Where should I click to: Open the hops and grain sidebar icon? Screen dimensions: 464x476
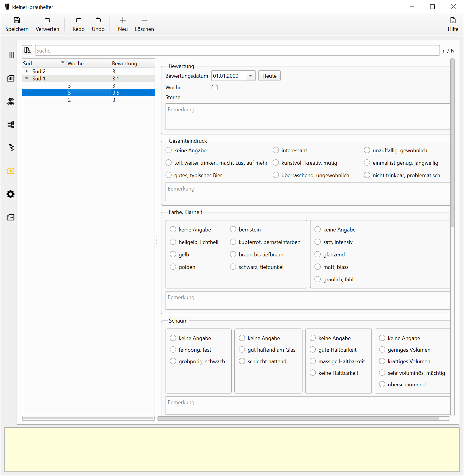(x=11, y=101)
